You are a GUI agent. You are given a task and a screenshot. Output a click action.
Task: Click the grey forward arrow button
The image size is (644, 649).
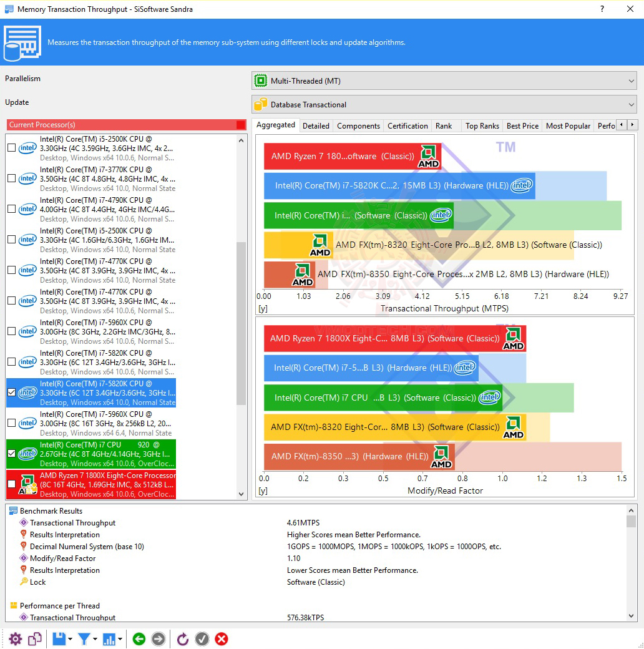point(158,638)
